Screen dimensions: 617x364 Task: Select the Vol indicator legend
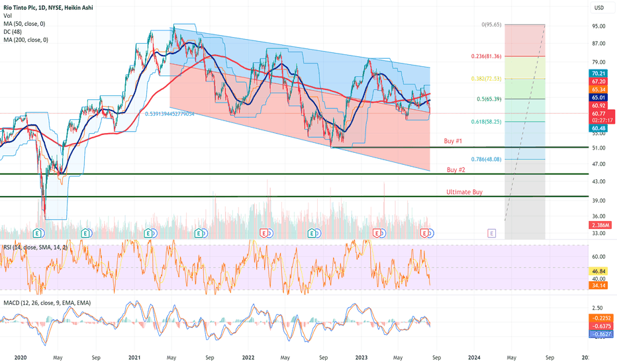[7, 16]
